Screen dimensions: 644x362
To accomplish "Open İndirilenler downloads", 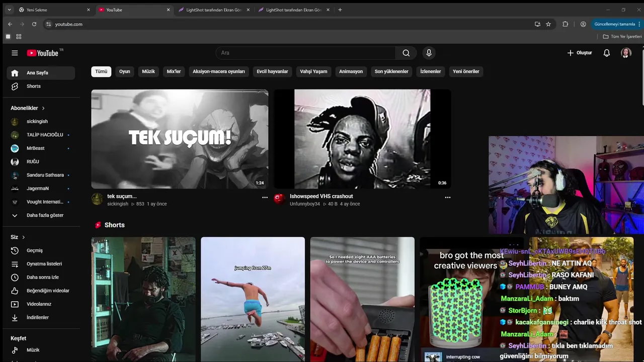I will (41, 318).
